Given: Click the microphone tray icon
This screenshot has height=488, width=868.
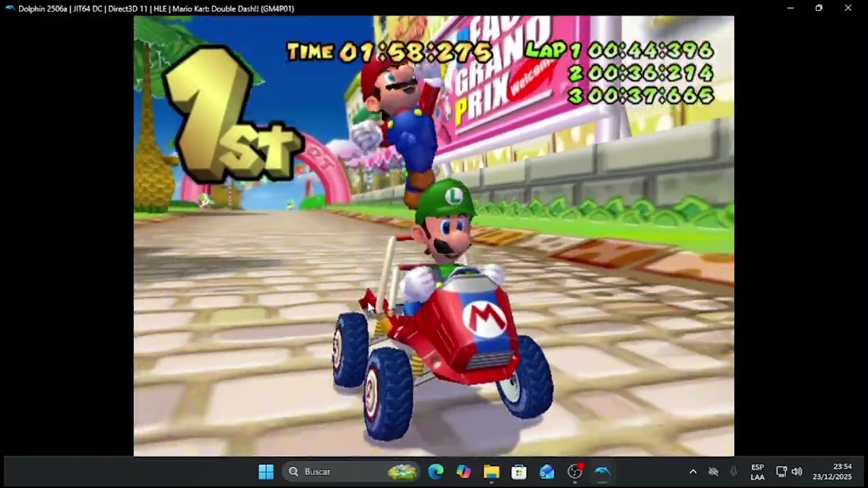Looking at the screenshot, I should point(734,472).
